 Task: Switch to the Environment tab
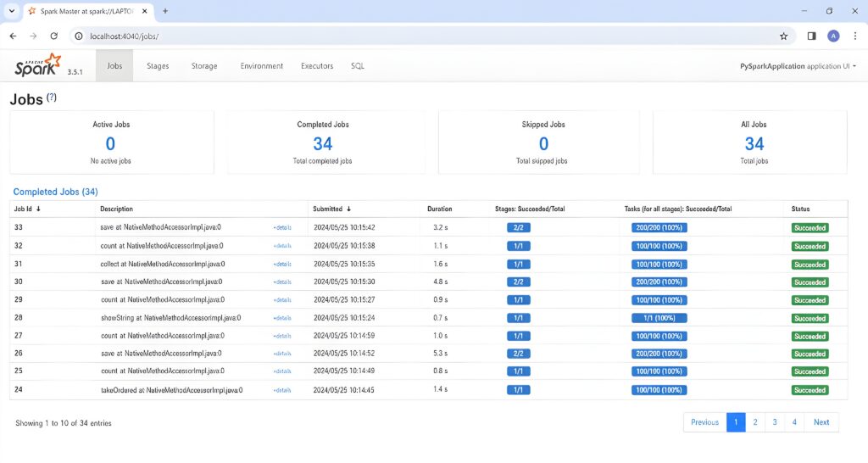pos(262,65)
